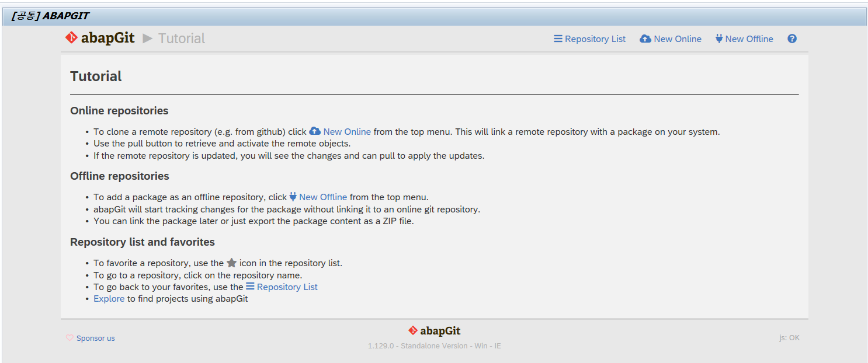Click the heart icon beside Sponsor us
Screen dimensions: 868x363
tap(70, 338)
